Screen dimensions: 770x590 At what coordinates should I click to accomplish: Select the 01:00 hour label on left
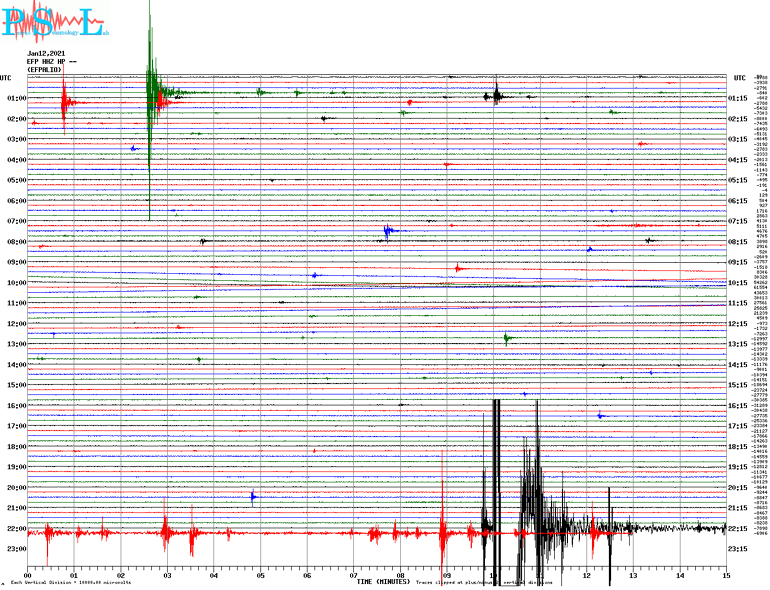click(x=16, y=98)
